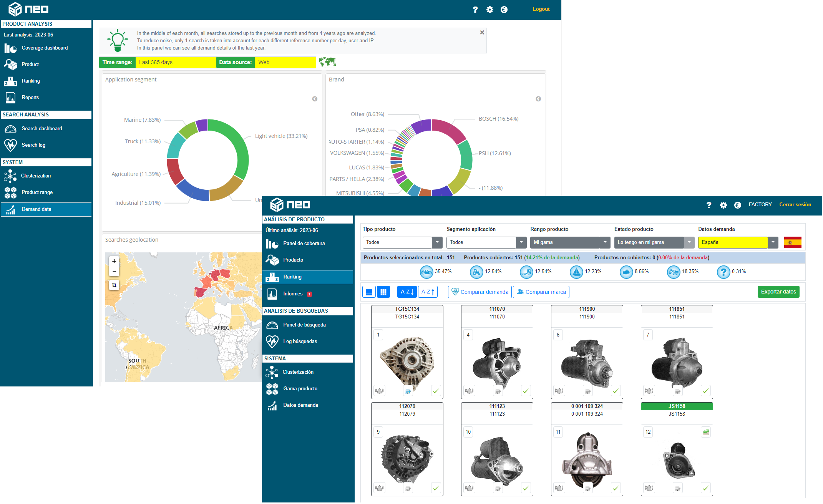Open the Data source 'Web' selector
823x504 pixels.
[x=285, y=63]
